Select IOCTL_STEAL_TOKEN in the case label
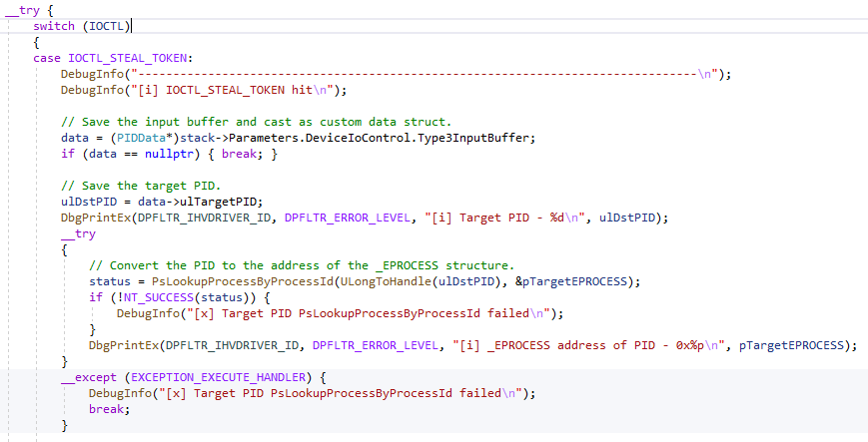 (127, 58)
